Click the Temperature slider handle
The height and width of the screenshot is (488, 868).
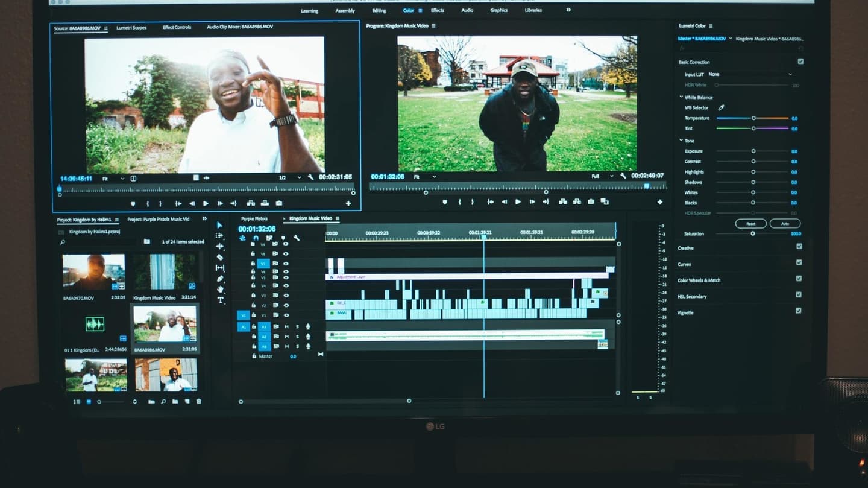(x=753, y=118)
